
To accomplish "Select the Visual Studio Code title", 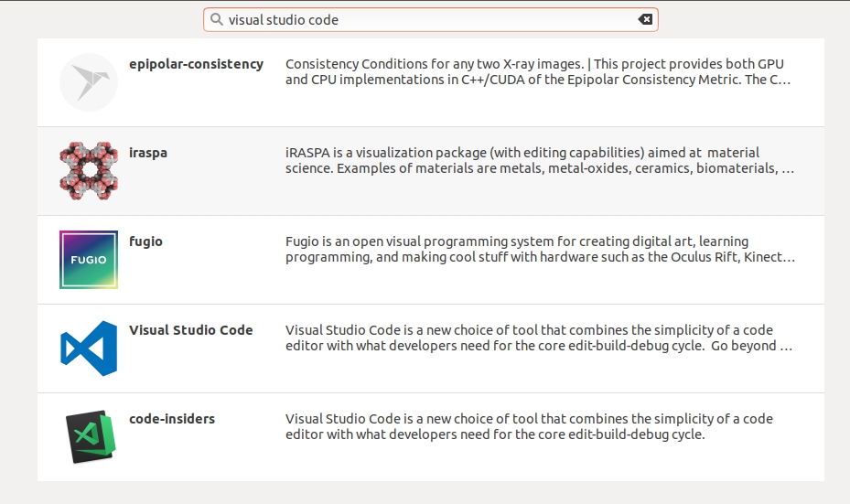I will (190, 330).
